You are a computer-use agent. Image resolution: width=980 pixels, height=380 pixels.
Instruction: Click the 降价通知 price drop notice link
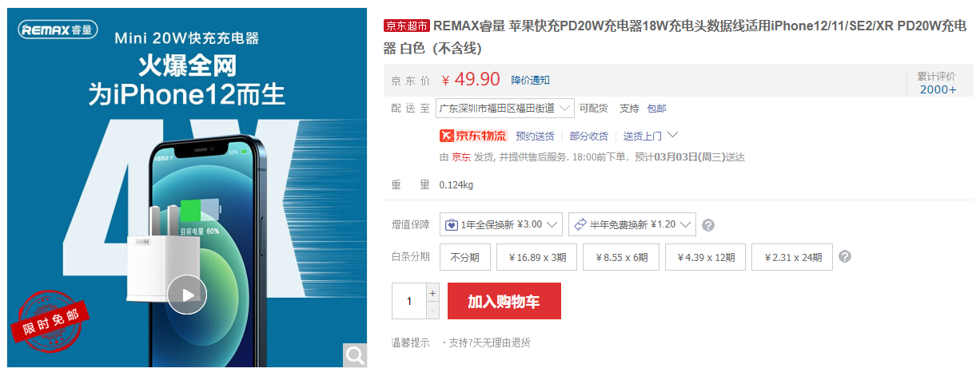530,80
